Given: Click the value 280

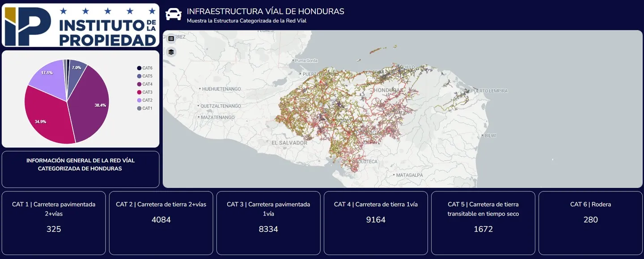Looking at the screenshot, I should [x=590, y=220].
